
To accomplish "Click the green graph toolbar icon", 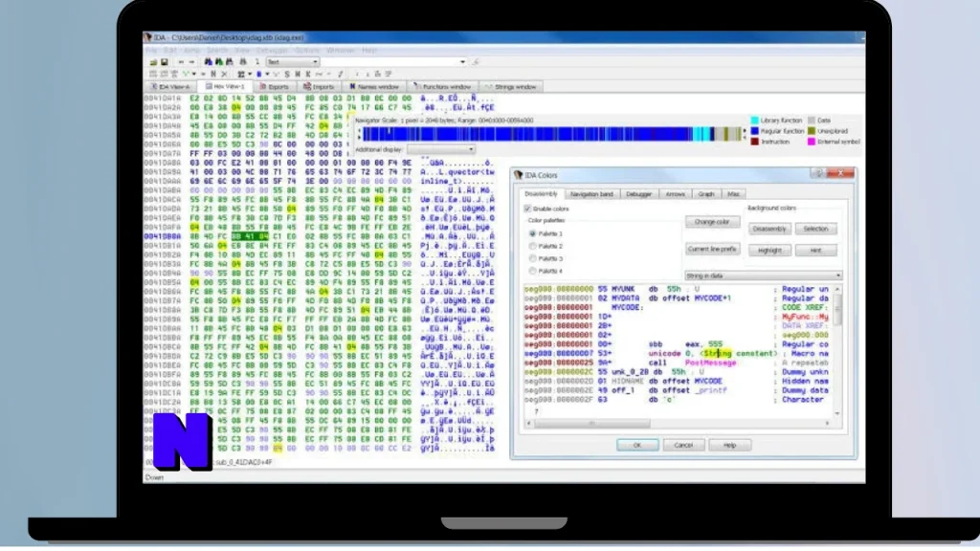I will 186,74.
